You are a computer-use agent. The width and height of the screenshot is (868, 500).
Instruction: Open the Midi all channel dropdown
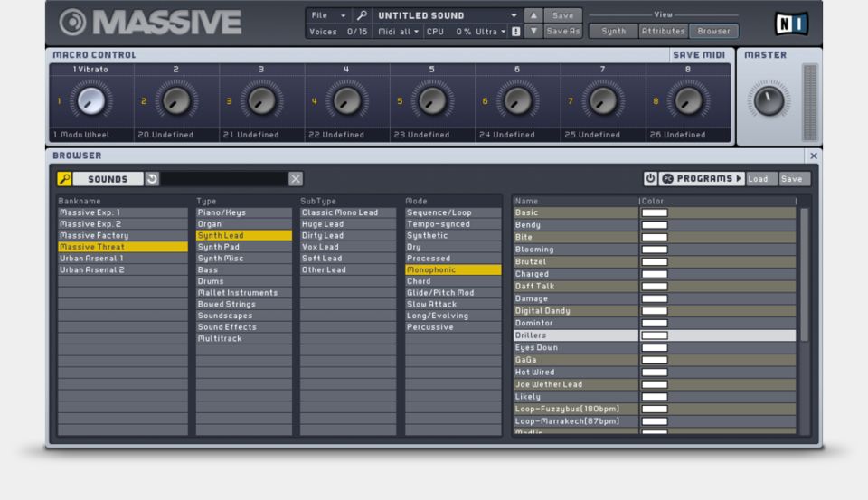coord(398,32)
